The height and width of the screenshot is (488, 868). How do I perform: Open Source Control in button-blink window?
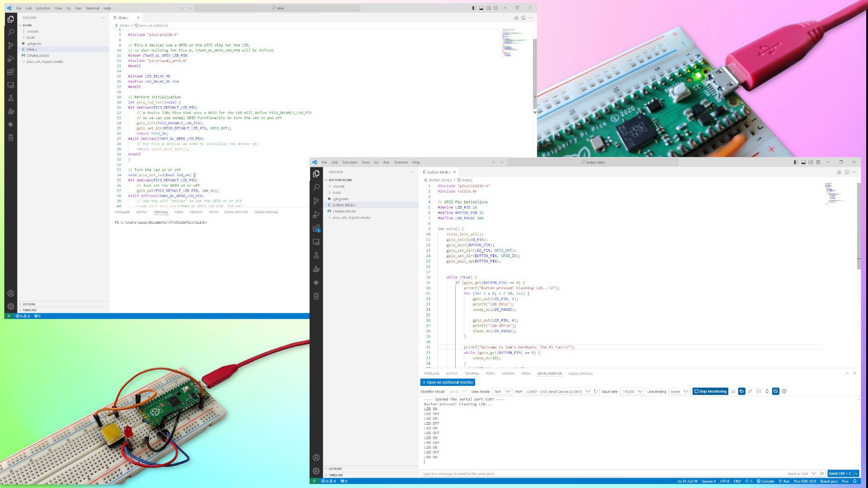316,201
